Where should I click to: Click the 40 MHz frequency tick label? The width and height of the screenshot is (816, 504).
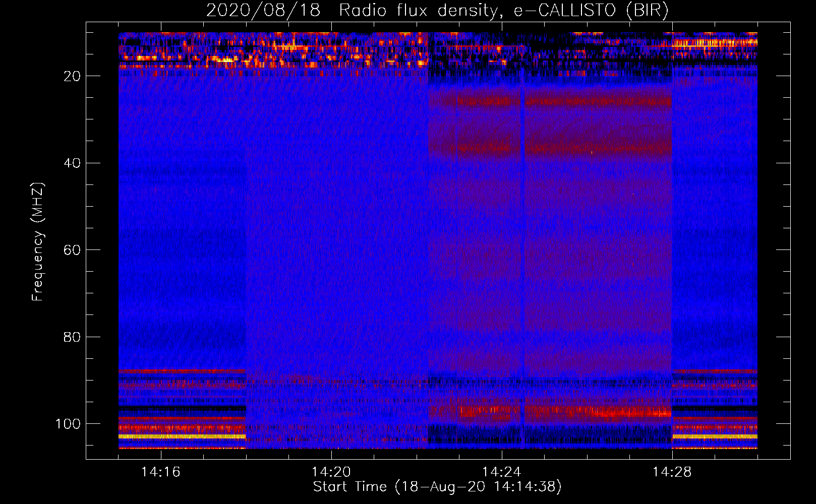tap(73, 163)
